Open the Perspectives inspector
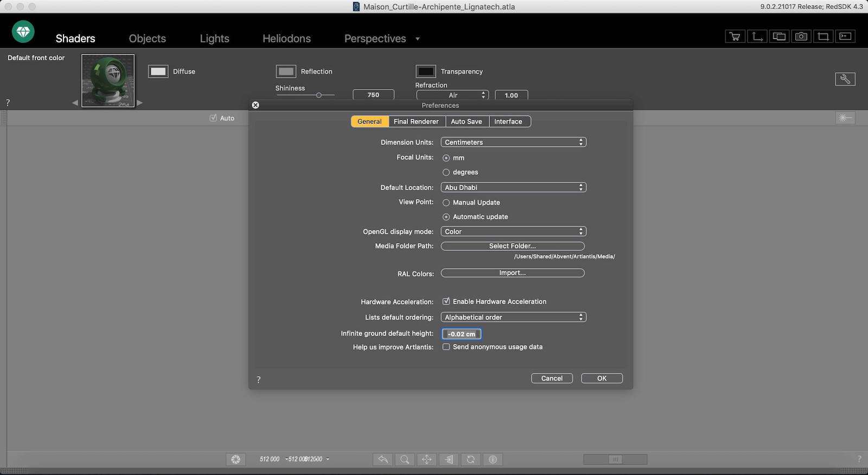This screenshot has width=868, height=475. [x=375, y=39]
